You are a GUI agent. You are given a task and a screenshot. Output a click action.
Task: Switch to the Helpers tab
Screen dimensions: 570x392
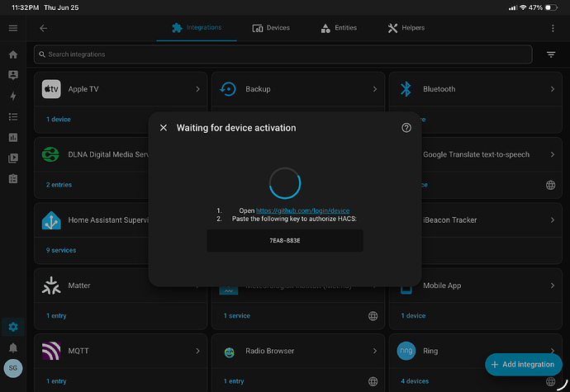pos(406,28)
